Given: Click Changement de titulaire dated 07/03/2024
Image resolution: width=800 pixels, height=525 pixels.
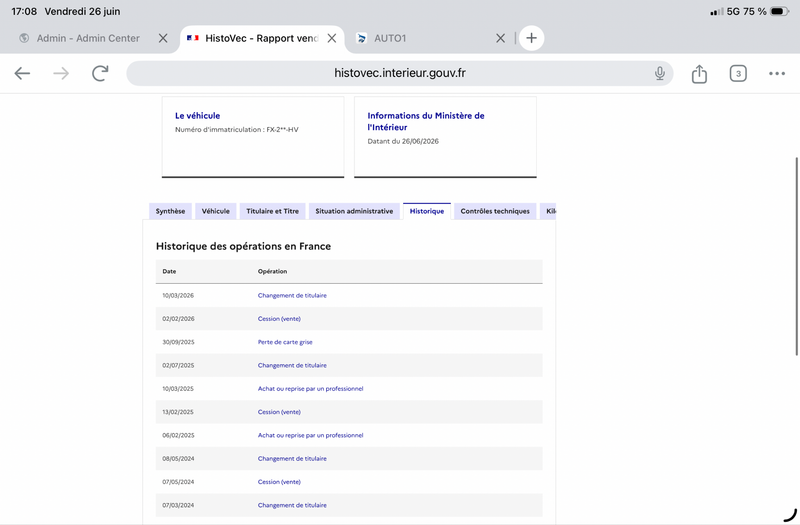Looking at the screenshot, I should click(x=292, y=505).
